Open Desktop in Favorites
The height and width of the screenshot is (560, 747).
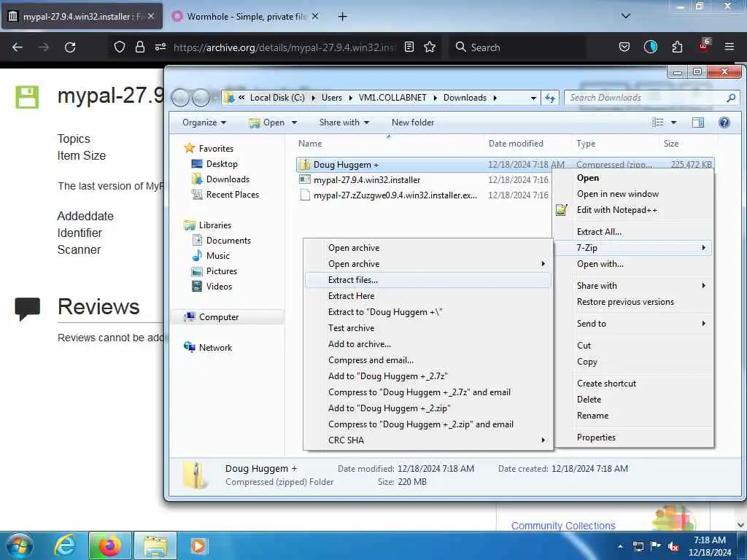coord(222,164)
